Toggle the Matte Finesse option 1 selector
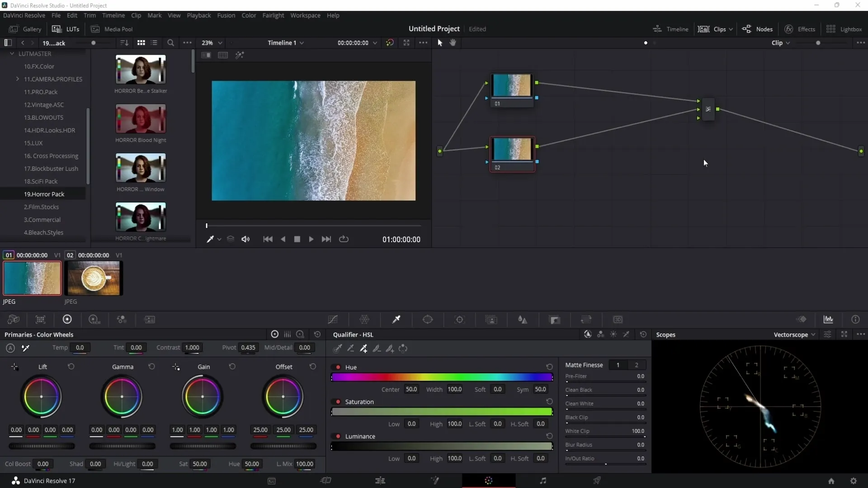This screenshot has width=868, height=488. point(618,365)
